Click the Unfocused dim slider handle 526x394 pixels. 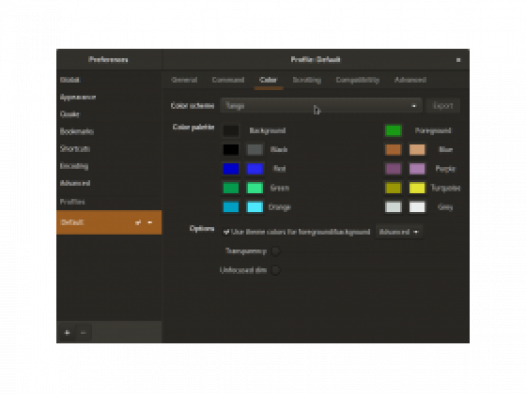click(275, 270)
